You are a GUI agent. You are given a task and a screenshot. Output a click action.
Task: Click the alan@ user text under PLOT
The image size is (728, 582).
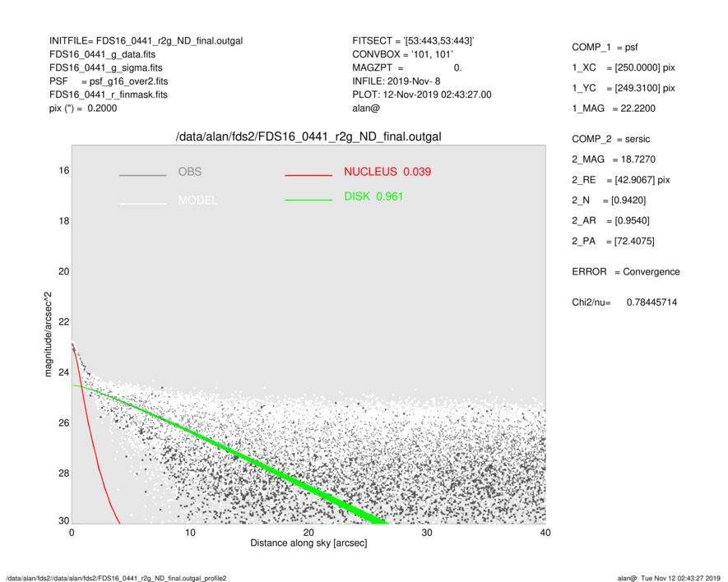tap(366, 109)
